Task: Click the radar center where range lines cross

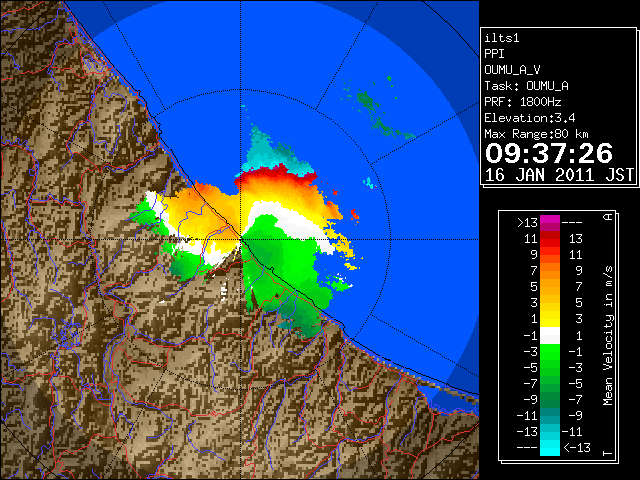Action: [x=241, y=239]
